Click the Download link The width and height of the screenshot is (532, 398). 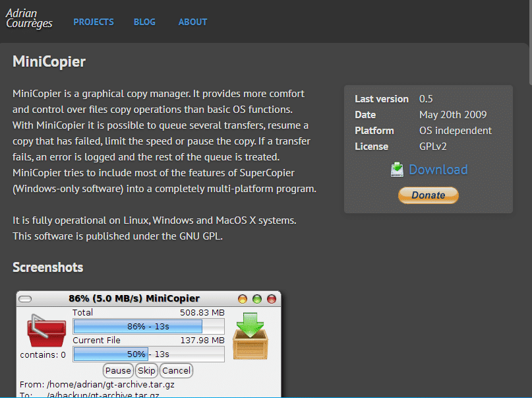(438, 170)
